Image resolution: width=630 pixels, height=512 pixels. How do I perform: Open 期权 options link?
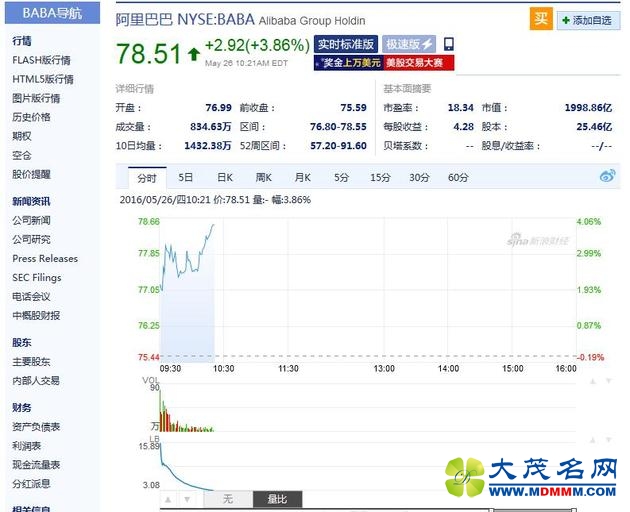pyautogui.click(x=22, y=136)
